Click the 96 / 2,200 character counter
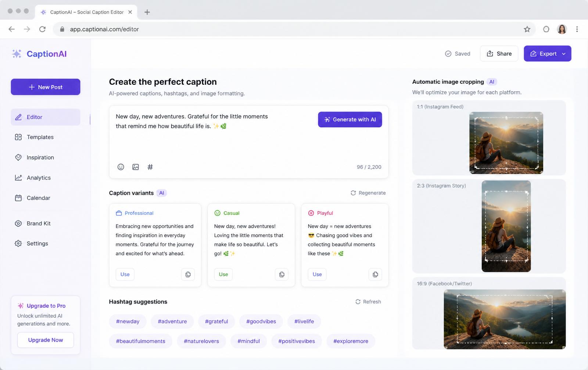The image size is (588, 370). pyautogui.click(x=369, y=167)
